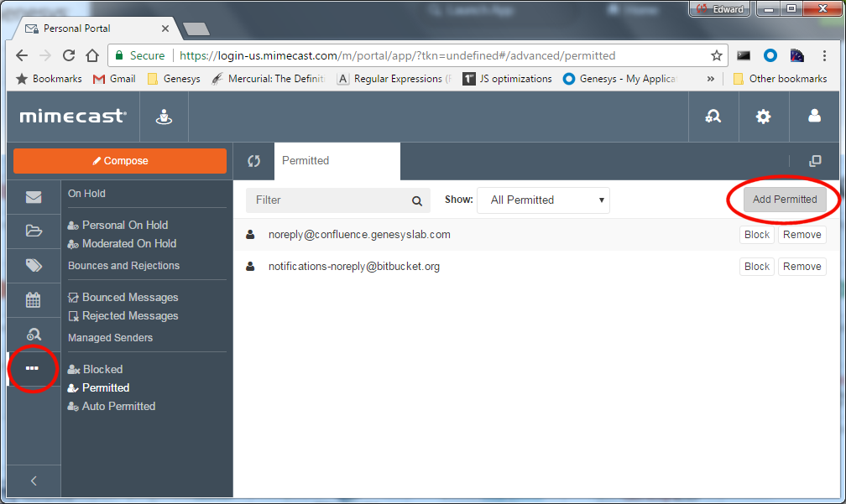Collapse the sidebar with the left chevron
This screenshot has width=846, height=504.
pos(34,481)
